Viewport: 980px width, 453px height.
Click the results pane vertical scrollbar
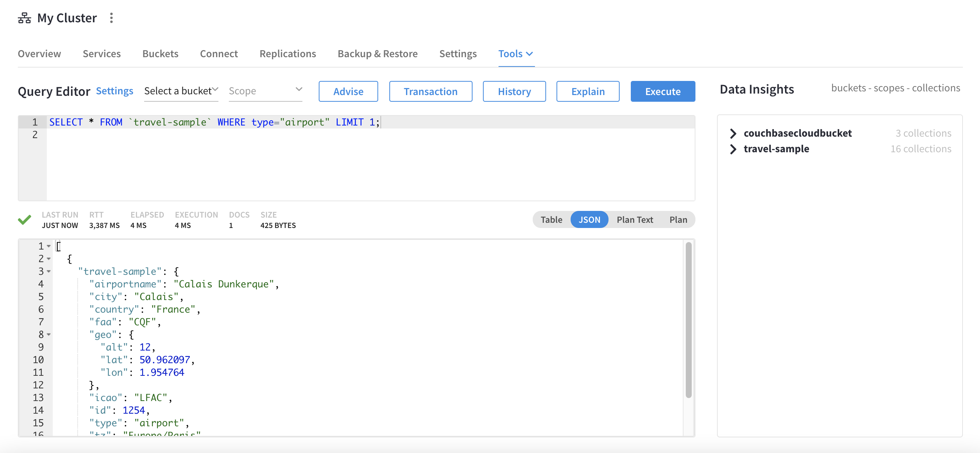(688, 319)
